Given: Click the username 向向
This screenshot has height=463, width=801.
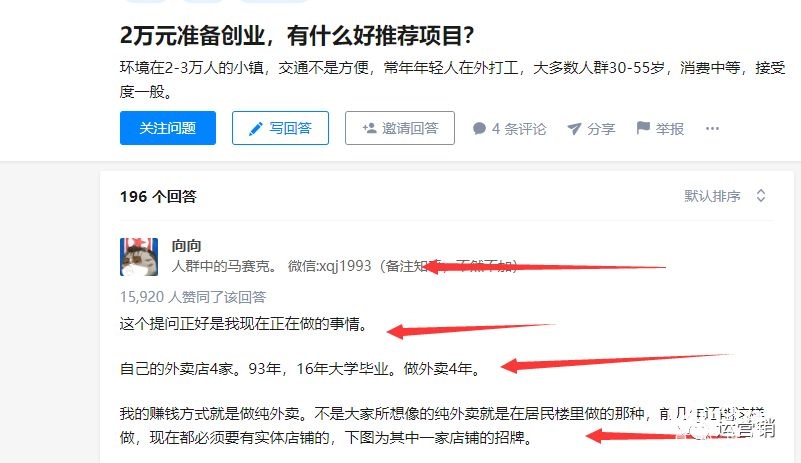Looking at the screenshot, I should 186,246.
